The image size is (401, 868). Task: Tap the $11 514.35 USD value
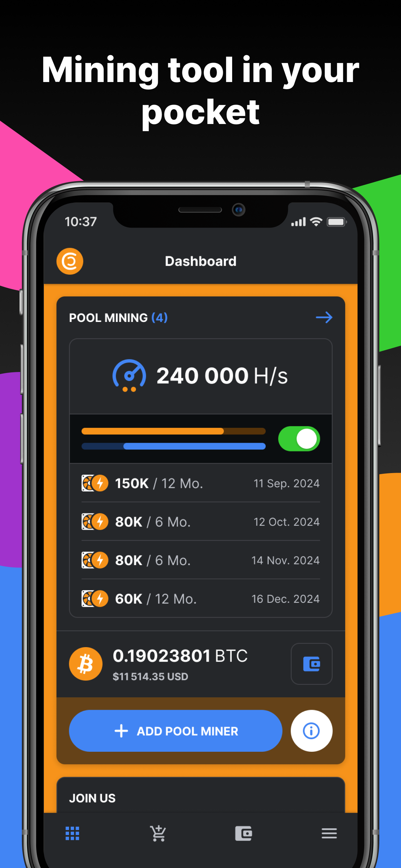150,676
